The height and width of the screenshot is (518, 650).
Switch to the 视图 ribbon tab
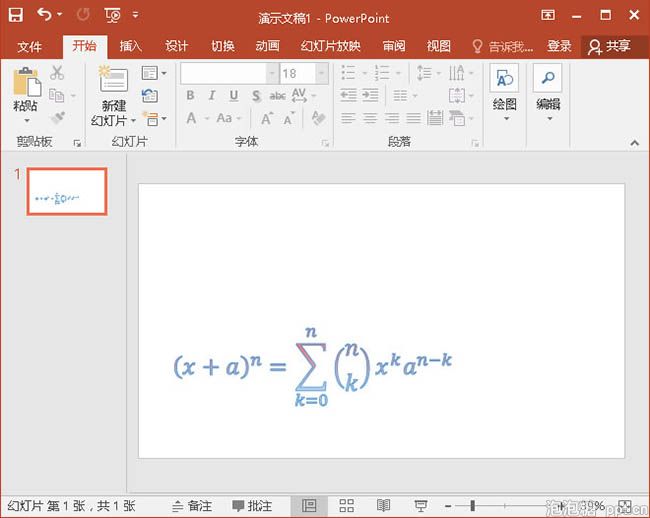(439, 46)
